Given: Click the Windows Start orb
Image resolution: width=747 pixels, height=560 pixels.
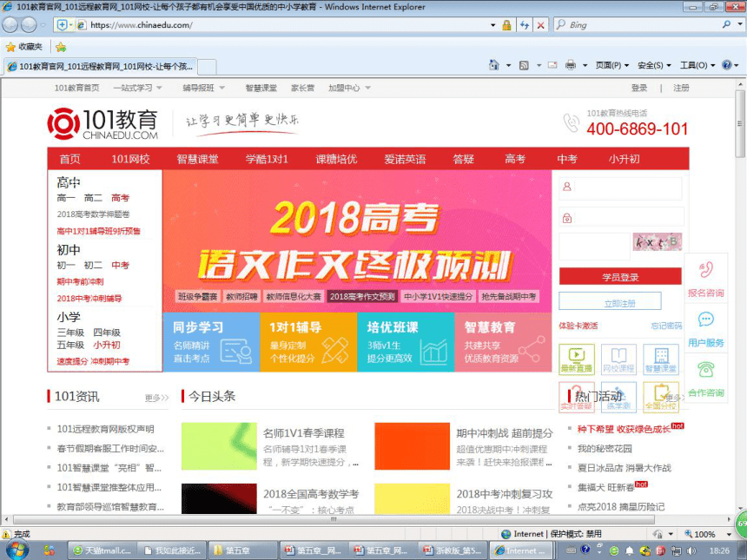Looking at the screenshot, I should coord(17,550).
